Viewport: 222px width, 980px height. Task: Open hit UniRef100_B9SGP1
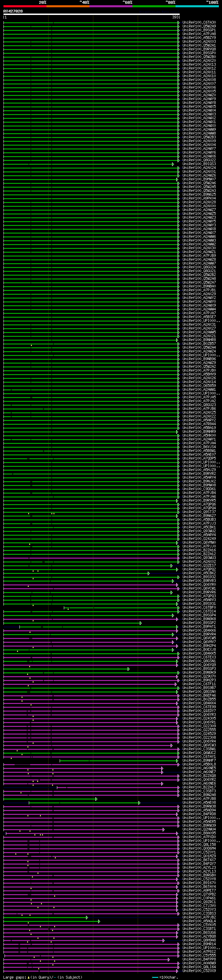click(x=199, y=30)
